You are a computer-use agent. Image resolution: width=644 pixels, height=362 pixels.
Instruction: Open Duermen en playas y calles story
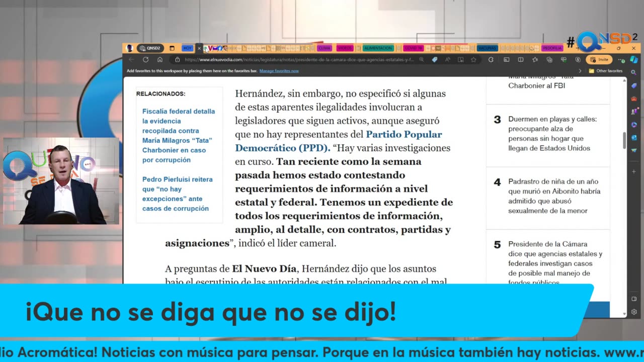pyautogui.click(x=552, y=134)
